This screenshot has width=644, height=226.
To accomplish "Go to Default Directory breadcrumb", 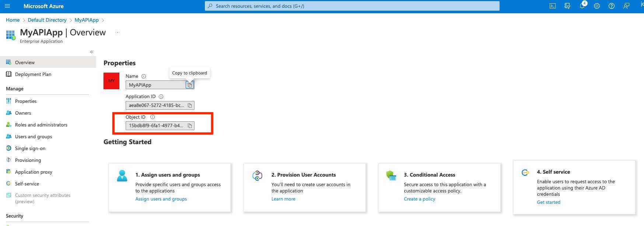I will tap(47, 20).
